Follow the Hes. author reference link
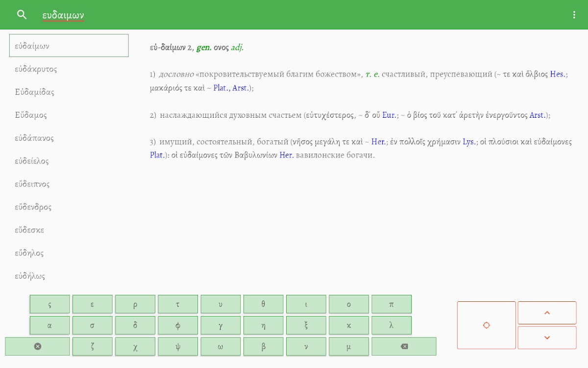This screenshot has width=588, height=368. [x=558, y=75]
